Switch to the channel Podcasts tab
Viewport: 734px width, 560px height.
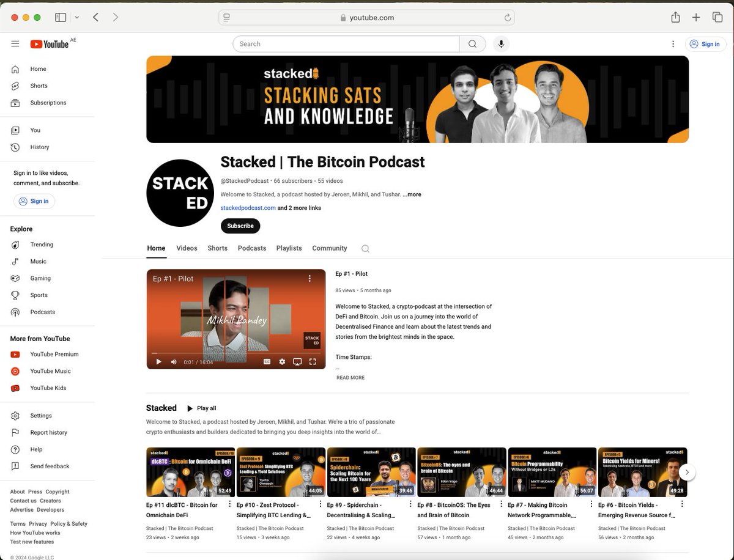(x=252, y=248)
